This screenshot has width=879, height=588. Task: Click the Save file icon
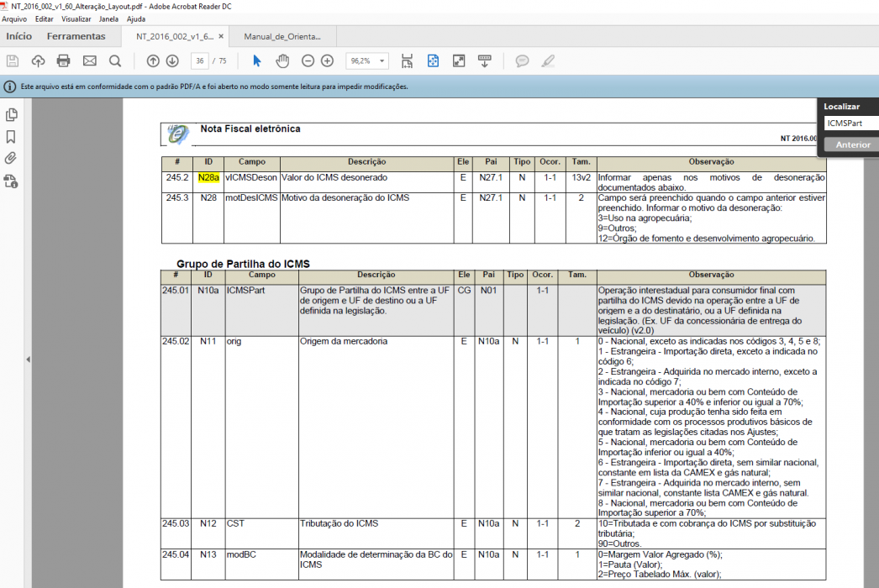13,61
